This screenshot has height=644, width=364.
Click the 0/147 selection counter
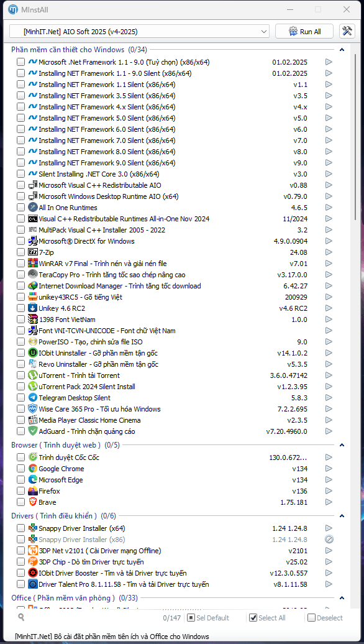[171, 618]
